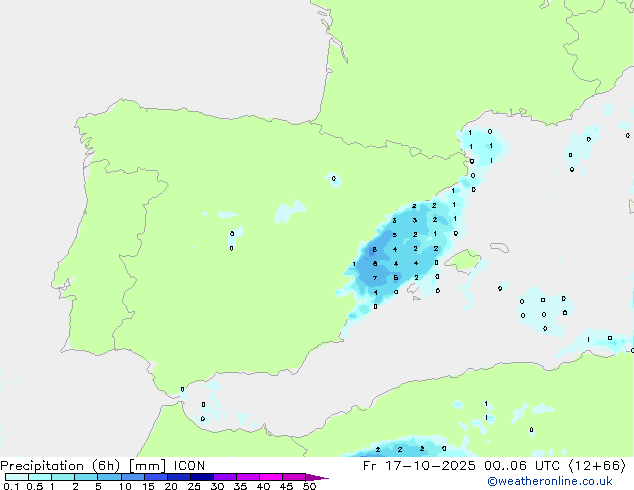Click the '45' legend scale label
Viewport: 634px width, 490px height.
coord(286,486)
